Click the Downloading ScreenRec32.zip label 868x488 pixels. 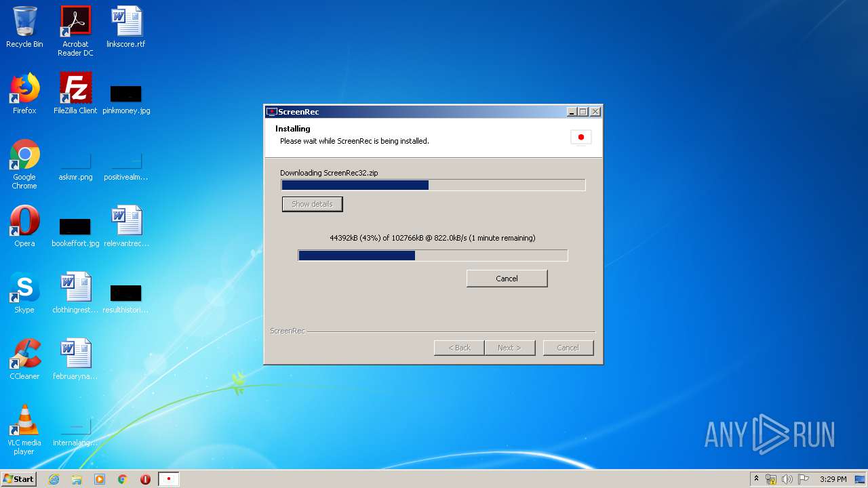pos(329,173)
